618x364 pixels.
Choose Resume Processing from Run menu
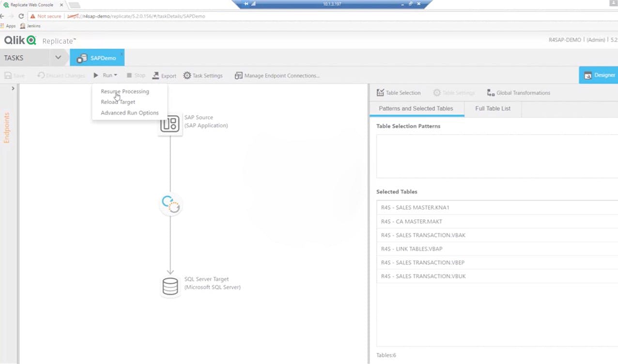(125, 91)
